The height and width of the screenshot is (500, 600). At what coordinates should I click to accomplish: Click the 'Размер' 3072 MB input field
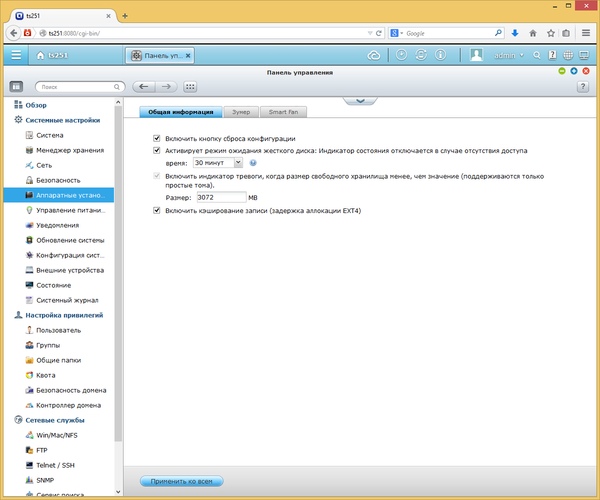[221, 197]
